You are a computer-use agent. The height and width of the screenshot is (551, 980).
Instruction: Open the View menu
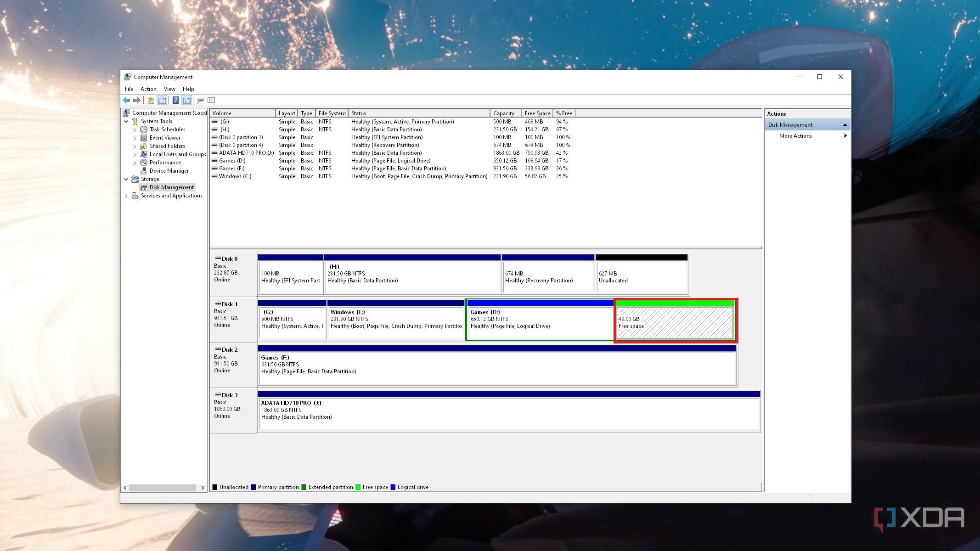[x=169, y=89]
